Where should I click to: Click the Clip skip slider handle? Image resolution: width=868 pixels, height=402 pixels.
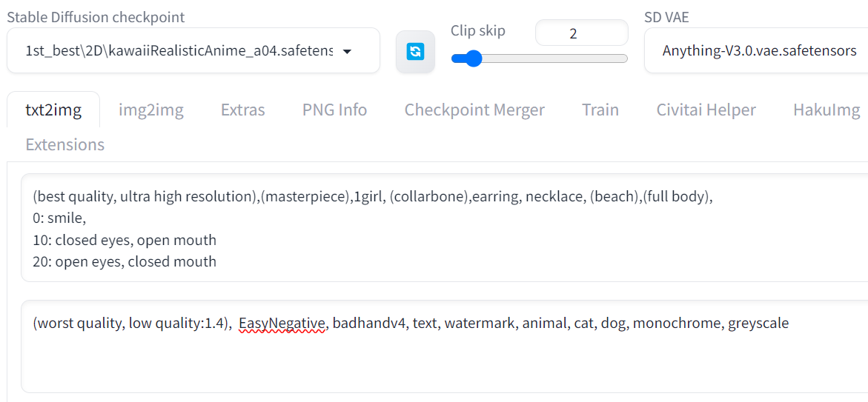pos(472,58)
